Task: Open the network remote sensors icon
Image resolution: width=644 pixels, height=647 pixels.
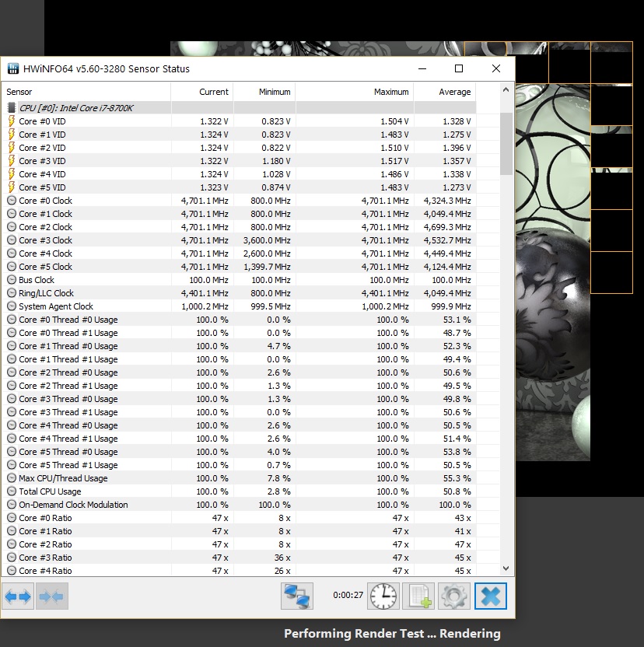Action: pos(297,596)
